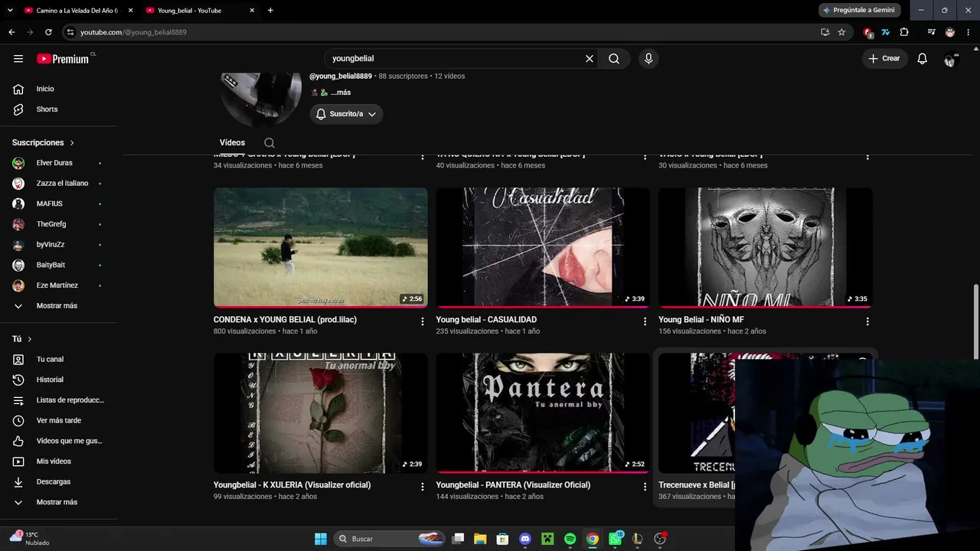The width and height of the screenshot is (980, 551).
Task: Expand channel description with ...más
Action: tap(341, 93)
